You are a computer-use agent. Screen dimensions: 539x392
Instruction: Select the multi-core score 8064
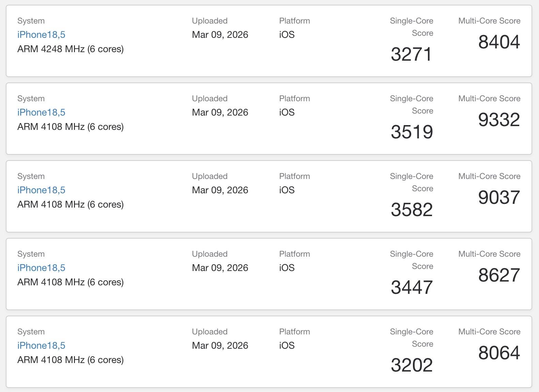499,353
